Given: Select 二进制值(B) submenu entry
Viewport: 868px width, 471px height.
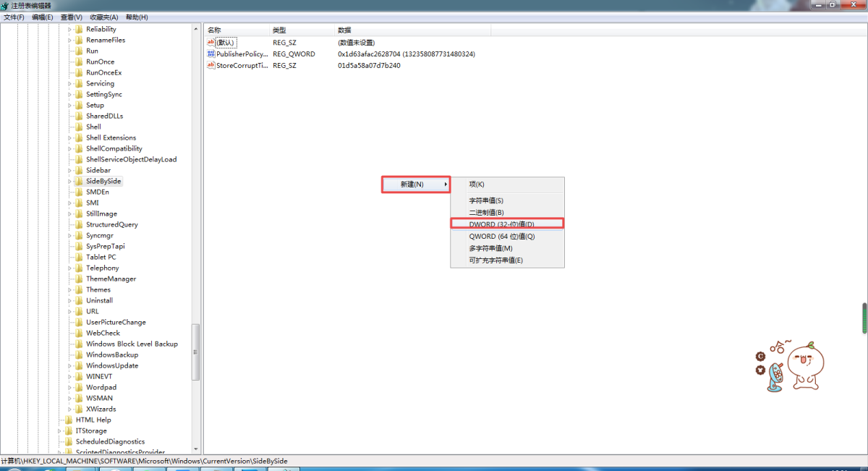Looking at the screenshot, I should [x=507, y=213].
